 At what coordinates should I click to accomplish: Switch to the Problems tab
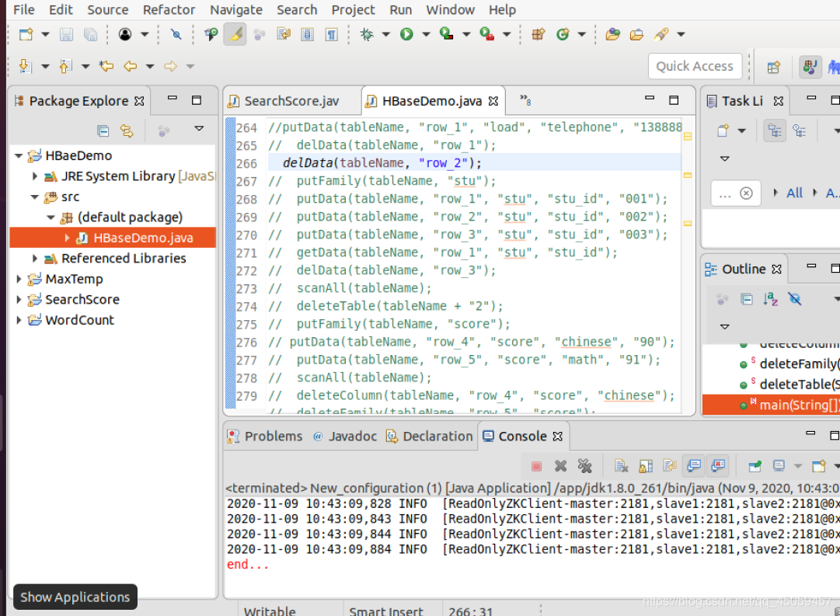click(x=265, y=436)
